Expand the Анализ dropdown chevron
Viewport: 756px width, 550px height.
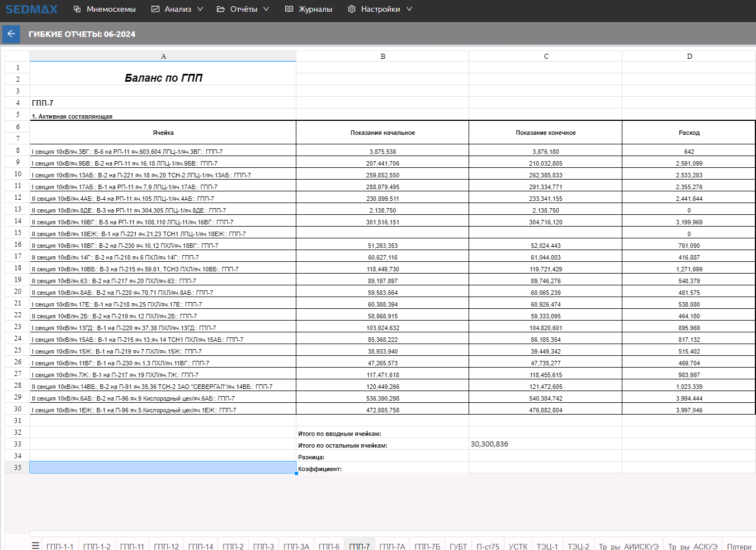[200, 9]
